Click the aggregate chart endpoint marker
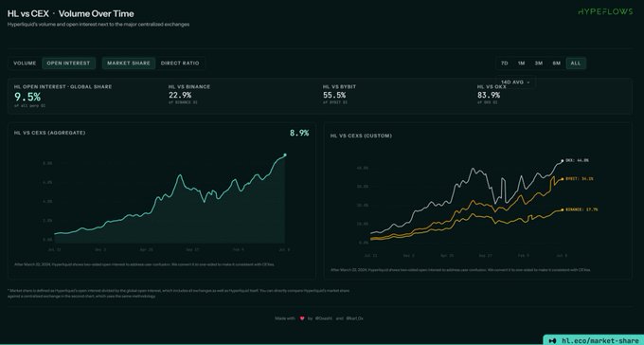This screenshot has width=644, height=345. [x=285, y=155]
